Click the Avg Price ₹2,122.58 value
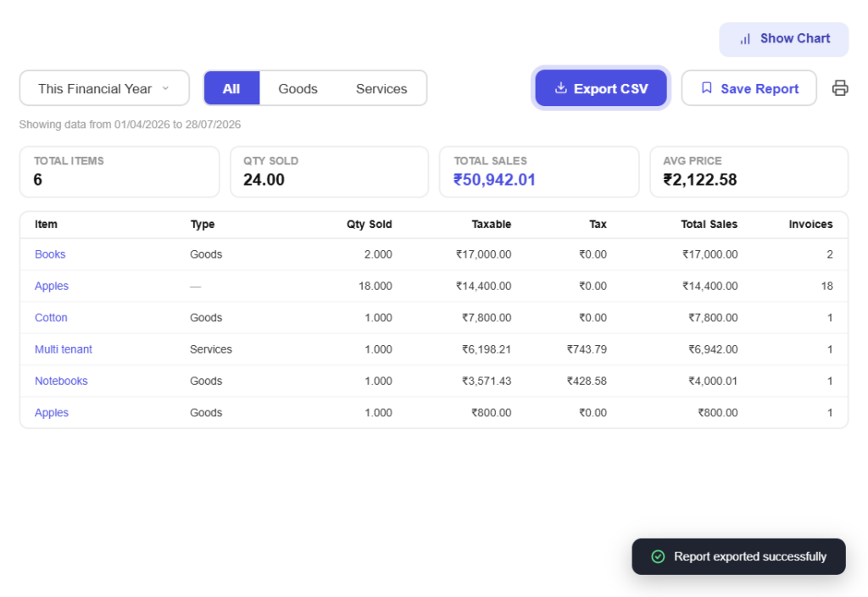868x597 pixels. (699, 180)
